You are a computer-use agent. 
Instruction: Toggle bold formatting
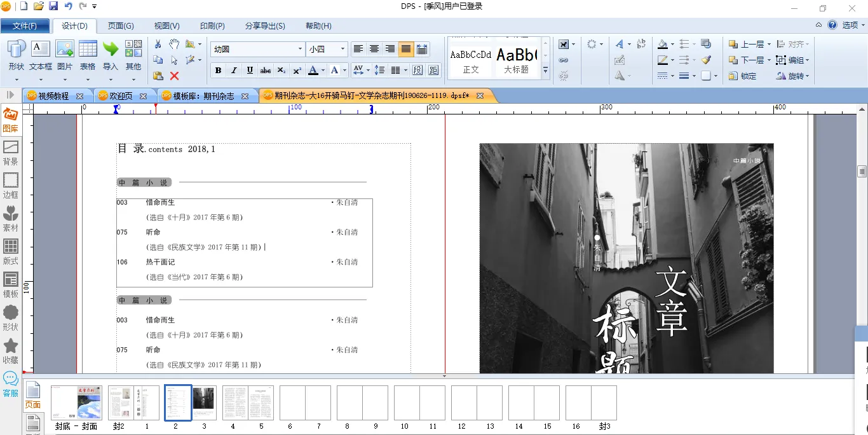tap(218, 70)
